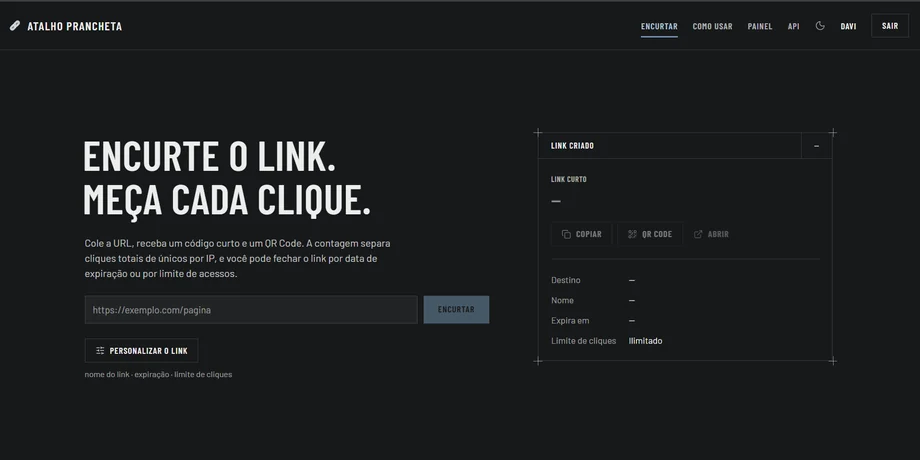Focus the URL input field
Image resolution: width=920 pixels, height=460 pixels.
(251, 310)
